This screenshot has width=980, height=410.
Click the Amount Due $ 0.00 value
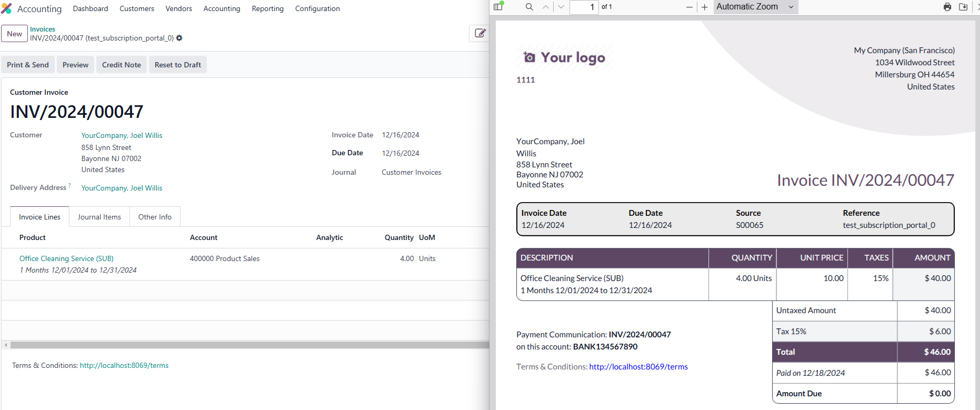940,394
